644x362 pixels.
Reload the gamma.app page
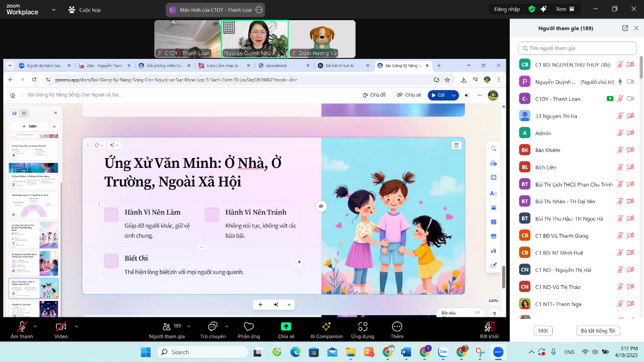[34, 80]
